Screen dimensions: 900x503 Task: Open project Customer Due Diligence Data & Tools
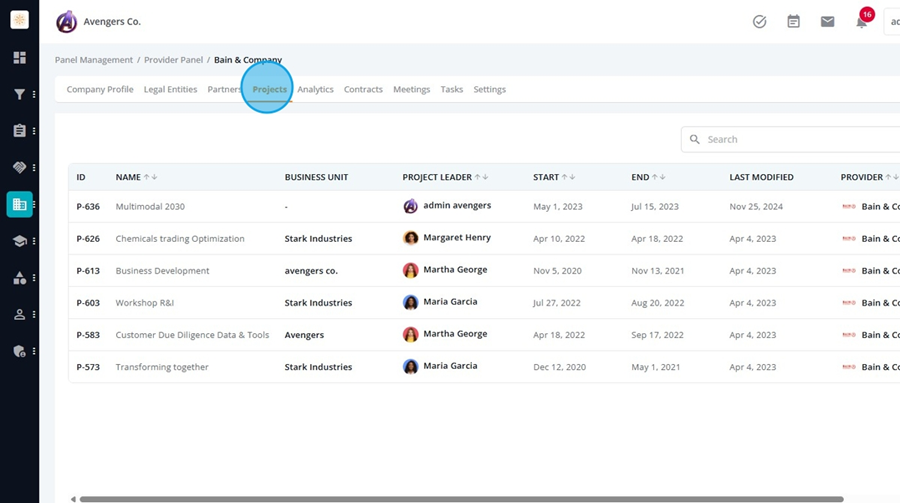click(x=192, y=335)
